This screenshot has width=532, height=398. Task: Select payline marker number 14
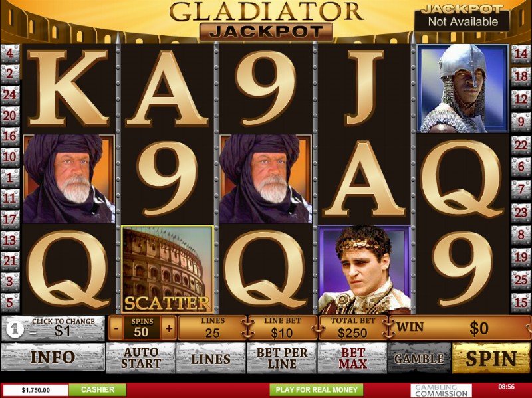pyautogui.click(x=521, y=54)
